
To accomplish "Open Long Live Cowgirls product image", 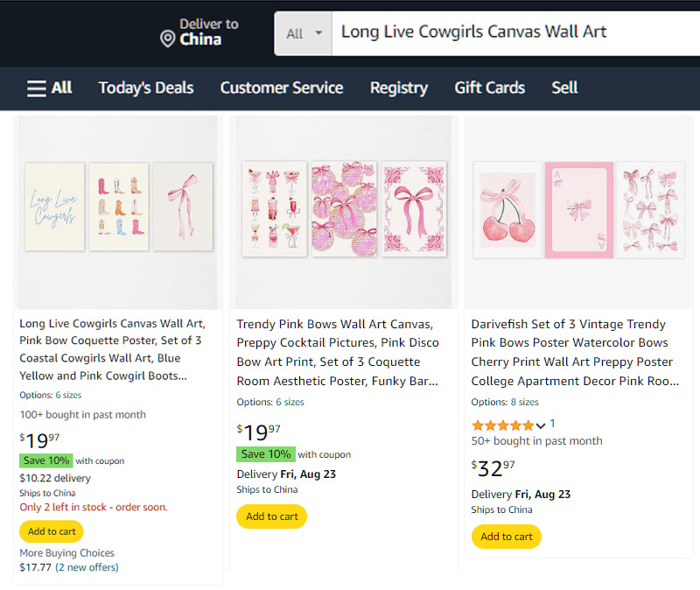I will [118, 211].
